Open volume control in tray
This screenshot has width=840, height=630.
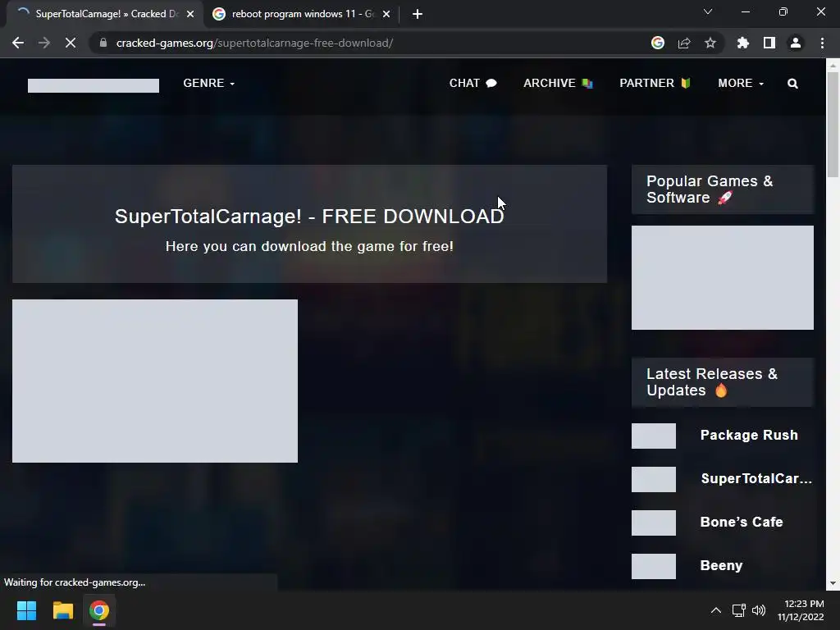click(x=759, y=610)
